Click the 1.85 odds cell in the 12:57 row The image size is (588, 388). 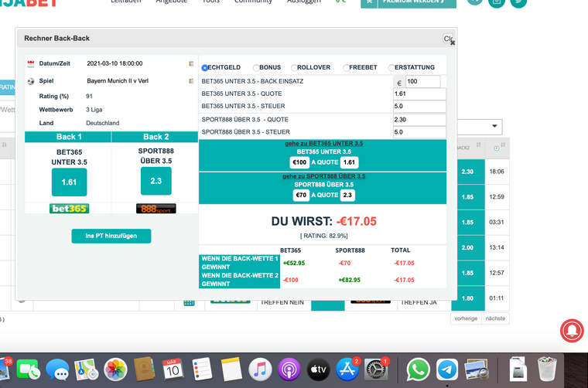[468, 273]
